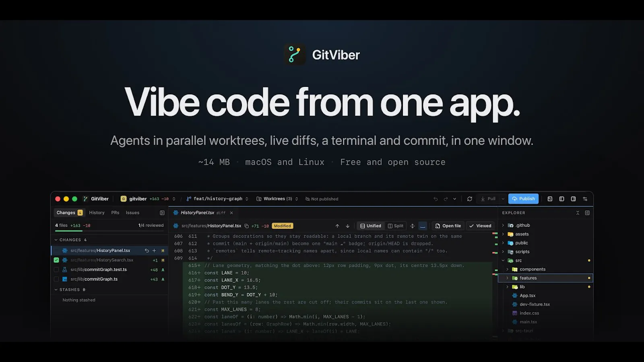Check the commitGraph.test.ts checkbox
This screenshot has height=362, width=644.
point(56,269)
